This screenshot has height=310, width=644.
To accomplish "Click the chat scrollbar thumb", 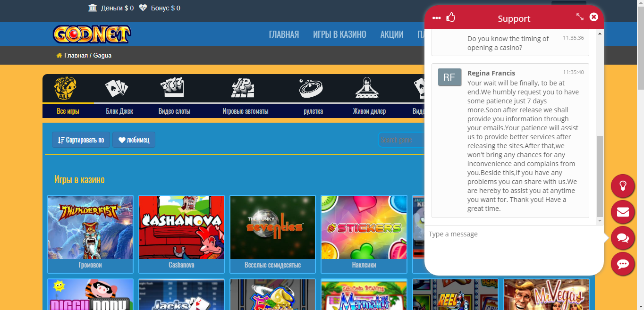I will pyautogui.click(x=600, y=176).
